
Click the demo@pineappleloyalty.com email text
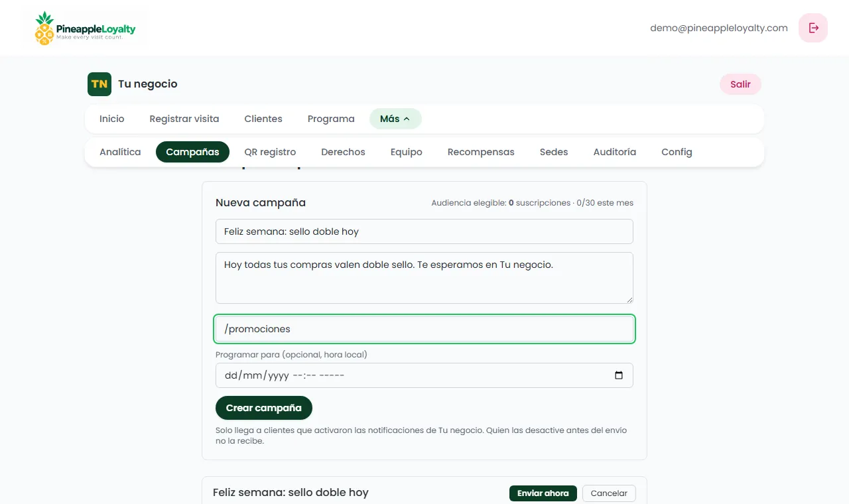pyautogui.click(x=719, y=28)
